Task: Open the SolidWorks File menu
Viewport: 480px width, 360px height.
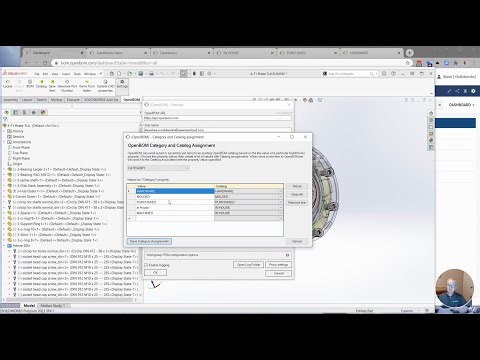Action: click(37, 74)
